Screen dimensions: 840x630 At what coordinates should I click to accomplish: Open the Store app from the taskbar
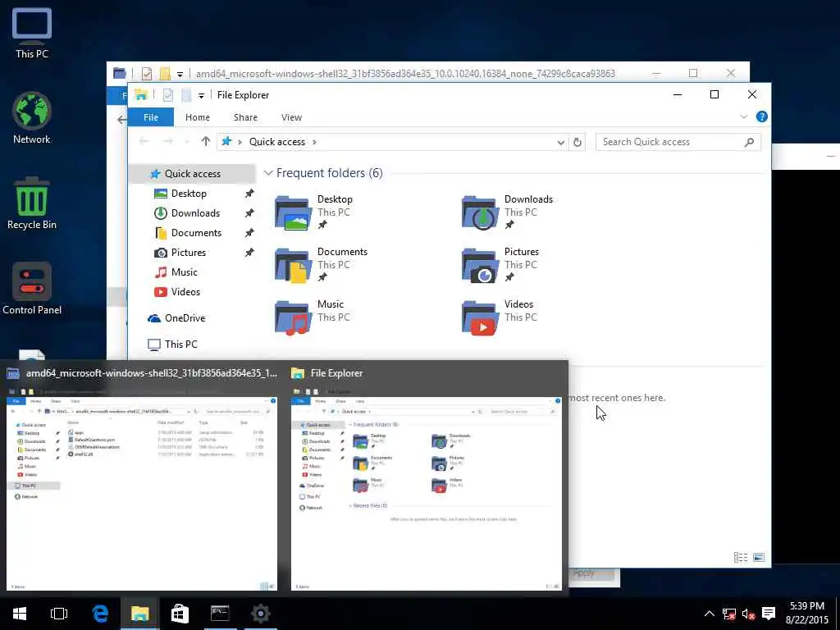(x=180, y=614)
